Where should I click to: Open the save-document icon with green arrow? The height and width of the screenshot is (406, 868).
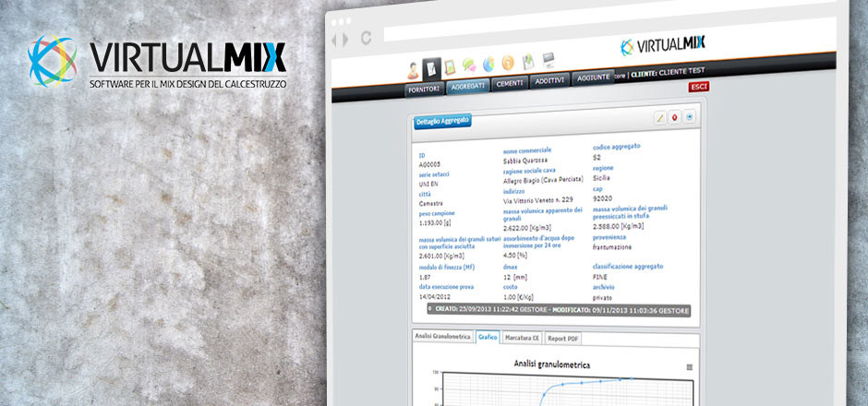[x=528, y=61]
